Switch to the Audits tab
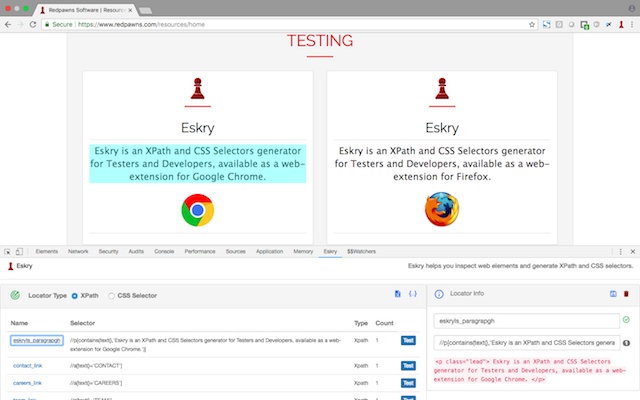The image size is (640, 400). tap(136, 251)
